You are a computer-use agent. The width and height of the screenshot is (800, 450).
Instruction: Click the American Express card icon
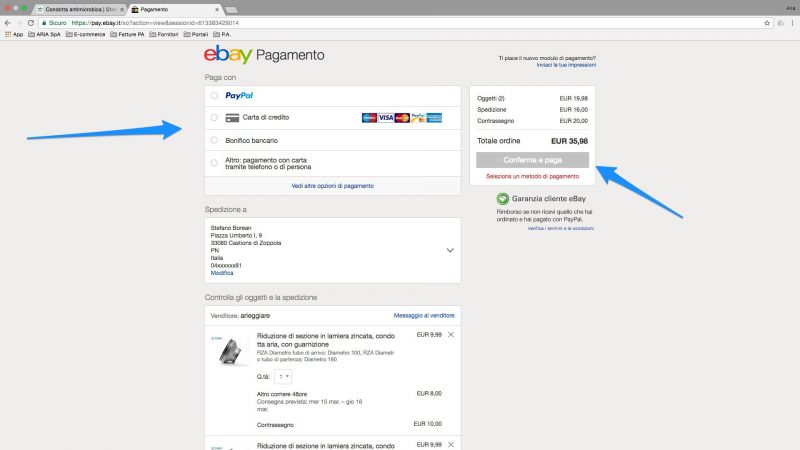[x=434, y=118]
